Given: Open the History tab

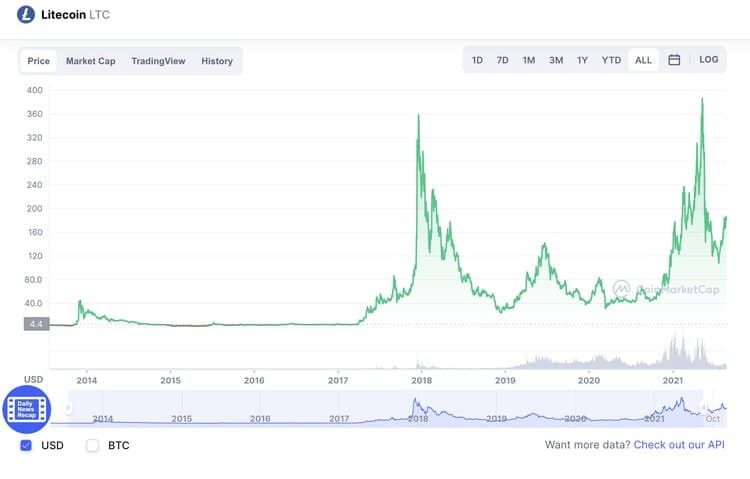Looking at the screenshot, I should coord(217,61).
